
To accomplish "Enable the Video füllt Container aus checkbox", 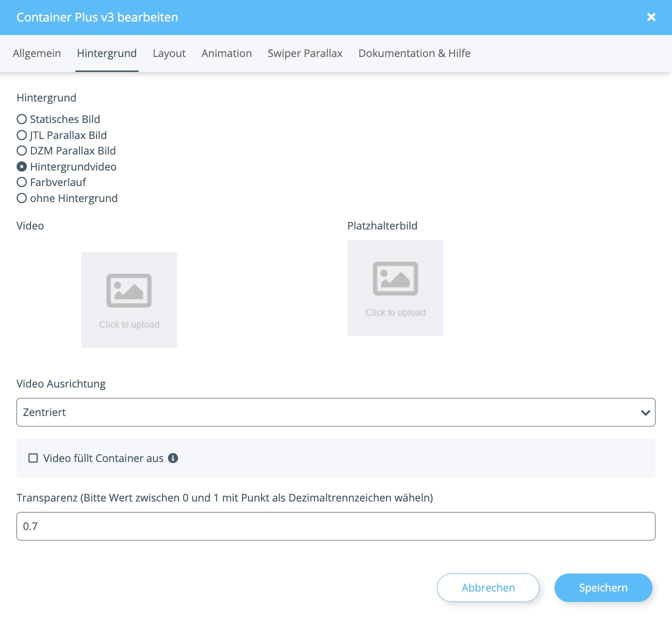I will [33, 458].
